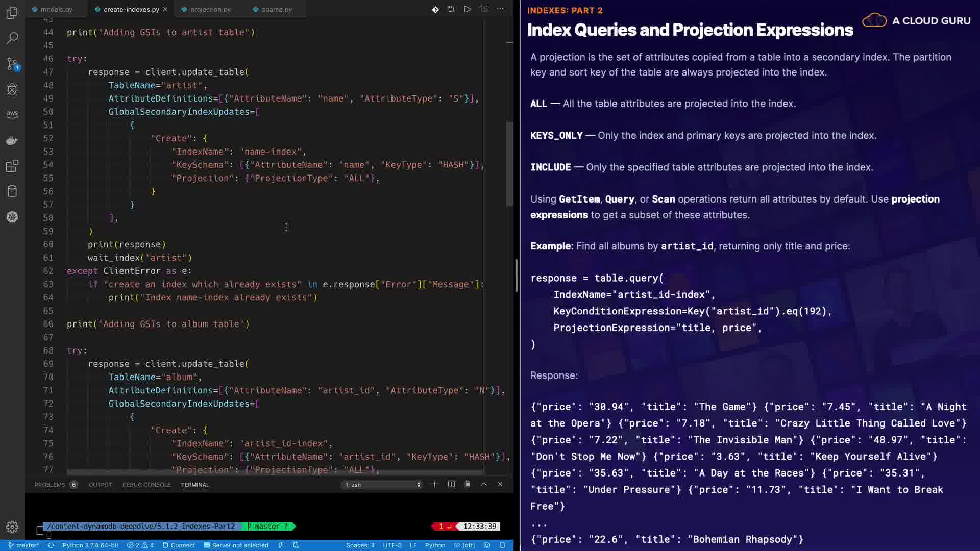
Task: Open editor More Actions ellipsis menu
Action: click(x=500, y=9)
